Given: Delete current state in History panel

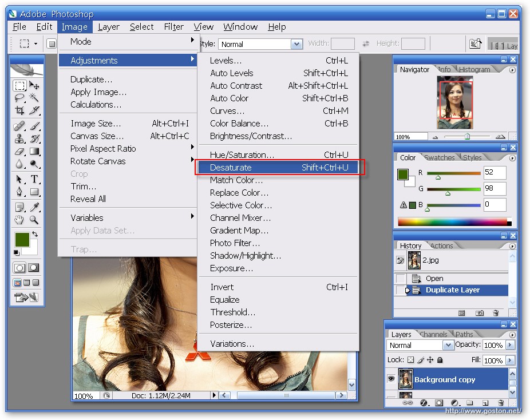Looking at the screenshot, I should click(x=496, y=313).
